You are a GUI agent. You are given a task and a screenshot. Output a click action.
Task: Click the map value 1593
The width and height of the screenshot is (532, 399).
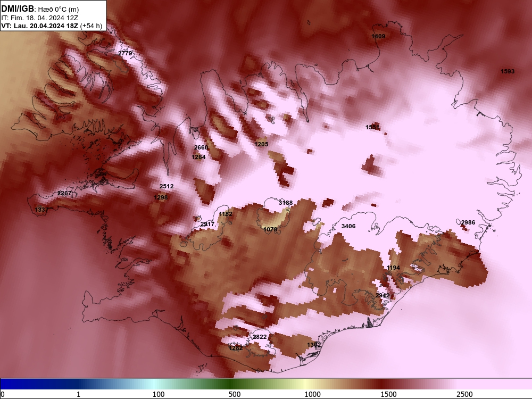(x=508, y=71)
